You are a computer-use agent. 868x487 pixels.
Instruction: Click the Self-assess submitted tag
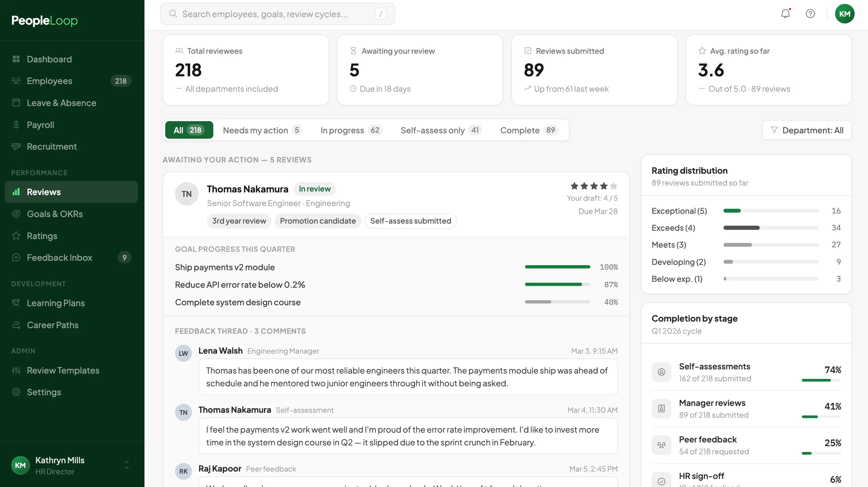click(410, 221)
